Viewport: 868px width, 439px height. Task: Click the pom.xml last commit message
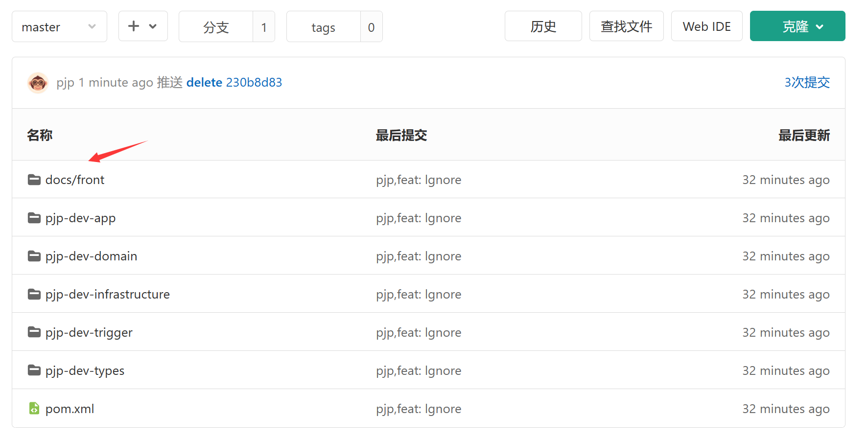coord(419,409)
